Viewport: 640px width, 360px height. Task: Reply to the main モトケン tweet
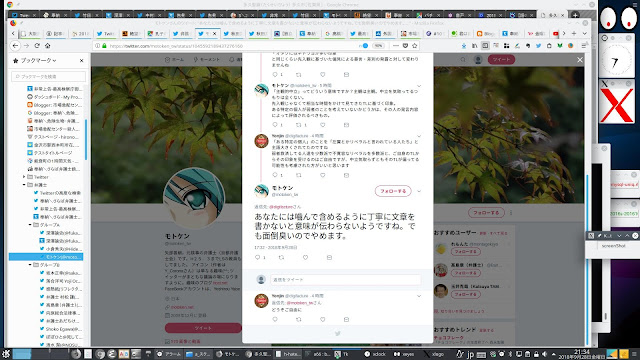258,258
